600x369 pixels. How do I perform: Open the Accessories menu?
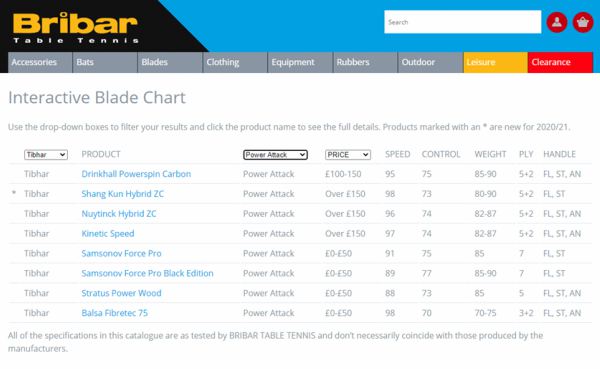(40, 62)
